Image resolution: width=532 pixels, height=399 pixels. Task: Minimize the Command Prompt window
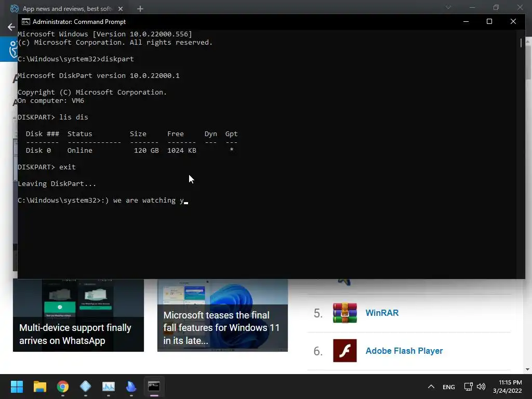tap(466, 21)
